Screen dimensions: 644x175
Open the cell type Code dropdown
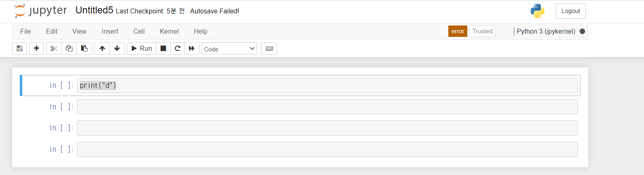(x=229, y=49)
